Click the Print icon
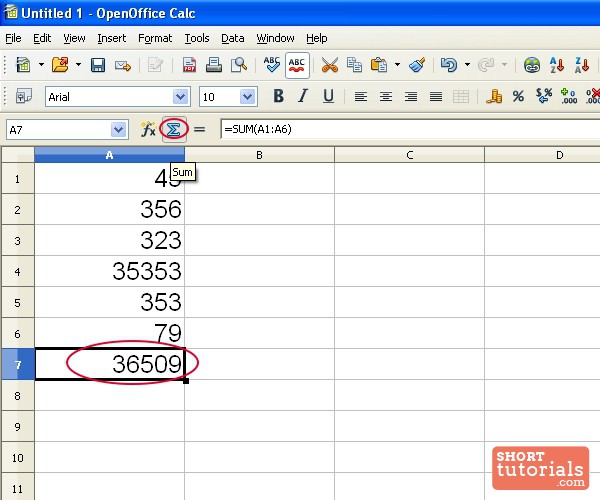Viewport: 600px width, 500px height. (214, 65)
